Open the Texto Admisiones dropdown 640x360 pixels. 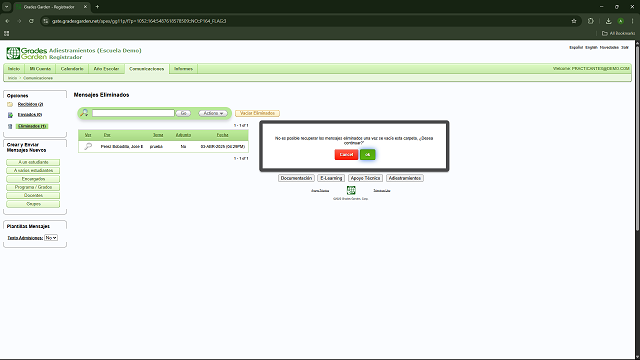[51, 238]
